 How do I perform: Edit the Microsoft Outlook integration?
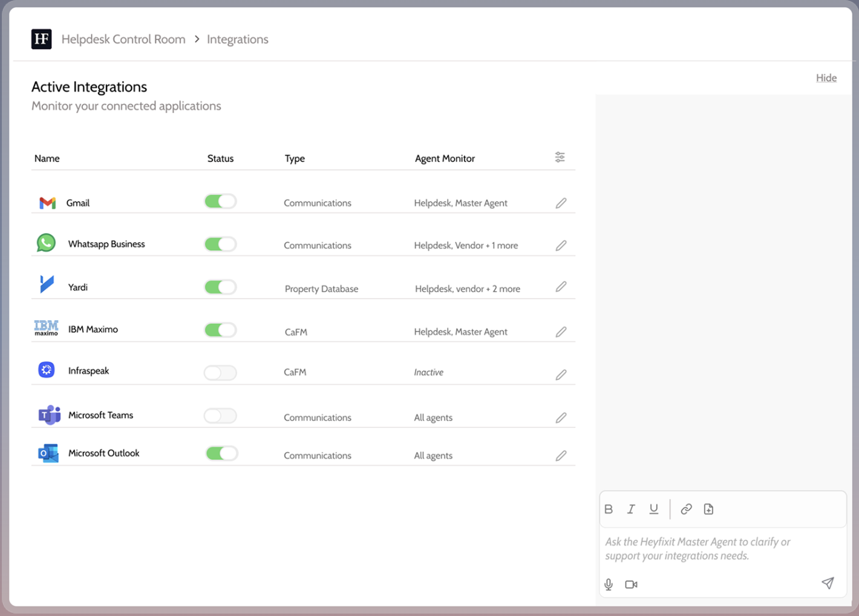[561, 455]
